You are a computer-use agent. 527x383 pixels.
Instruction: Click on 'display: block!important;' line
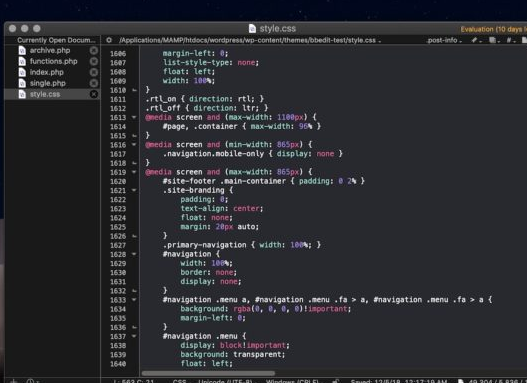click(x=235, y=345)
